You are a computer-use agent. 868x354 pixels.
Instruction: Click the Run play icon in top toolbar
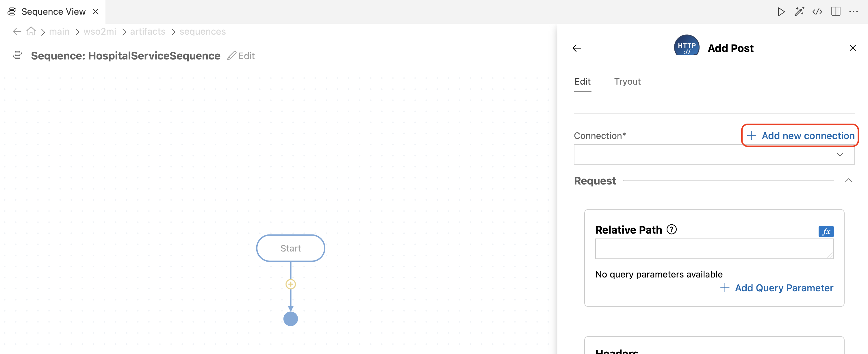[781, 12]
